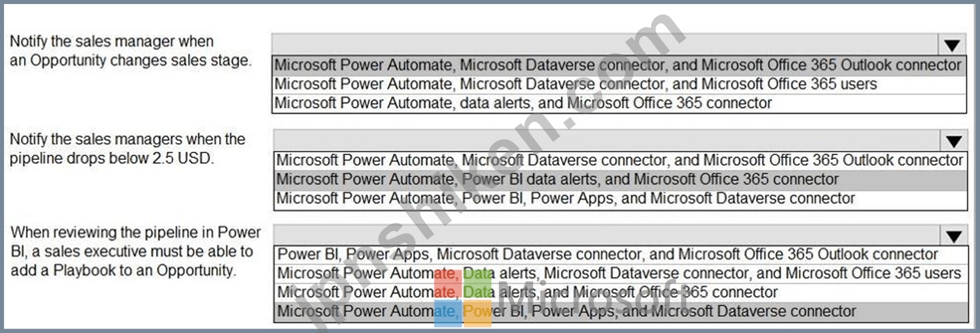Viewport: 980px width, 333px height.
Task: Click empty selection field above sales stage options
Action: [605, 45]
